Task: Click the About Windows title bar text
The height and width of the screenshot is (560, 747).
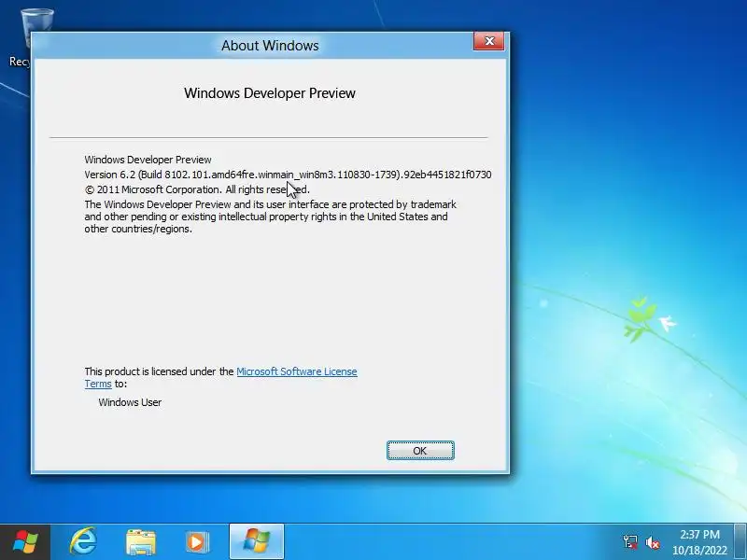Action: (x=270, y=46)
